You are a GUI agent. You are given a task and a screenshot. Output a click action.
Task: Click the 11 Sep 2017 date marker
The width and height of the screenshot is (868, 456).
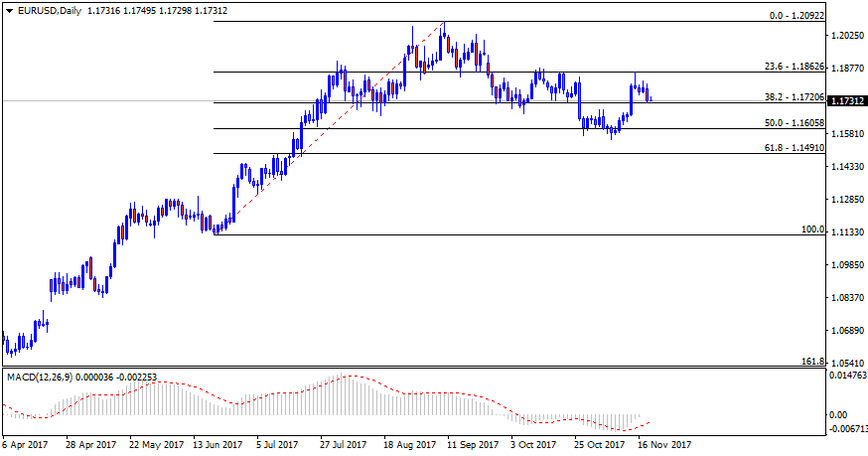point(473,445)
